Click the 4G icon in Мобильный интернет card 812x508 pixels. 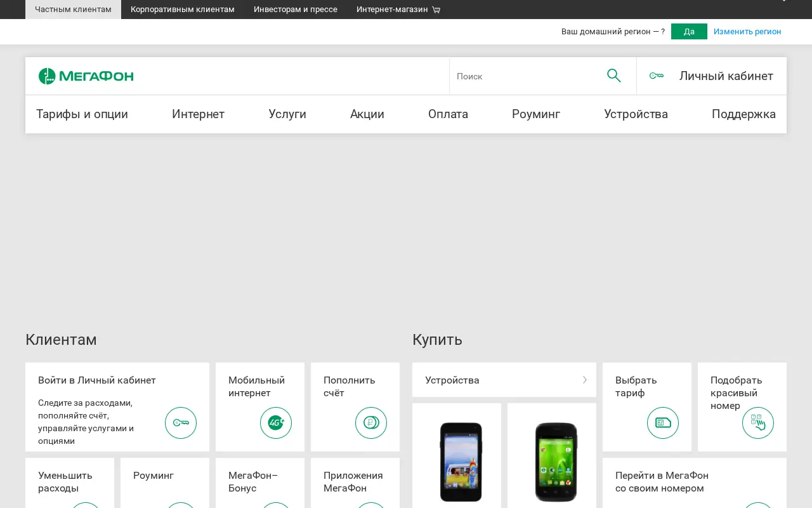point(276,423)
